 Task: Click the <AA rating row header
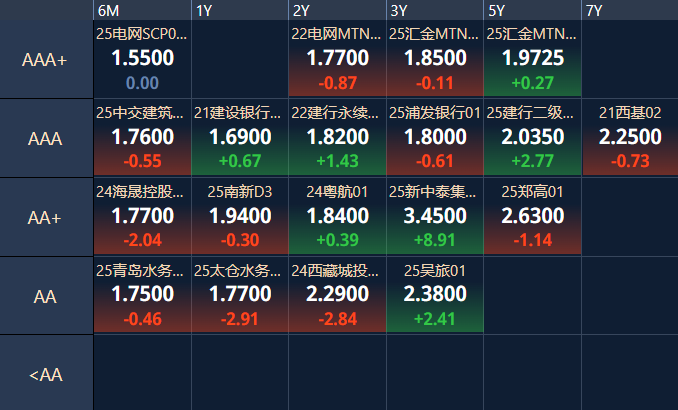[x=46, y=374]
